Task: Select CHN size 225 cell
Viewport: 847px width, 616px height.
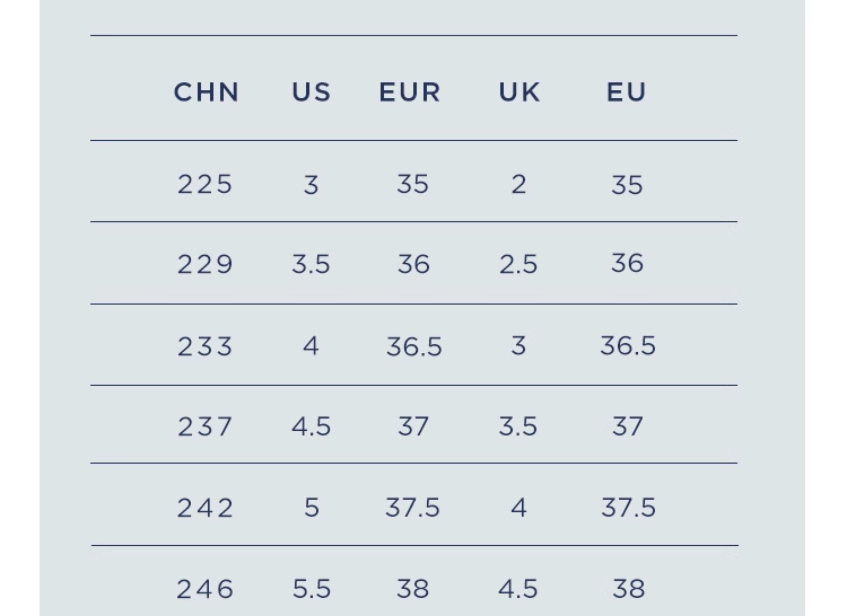Action: (x=205, y=184)
